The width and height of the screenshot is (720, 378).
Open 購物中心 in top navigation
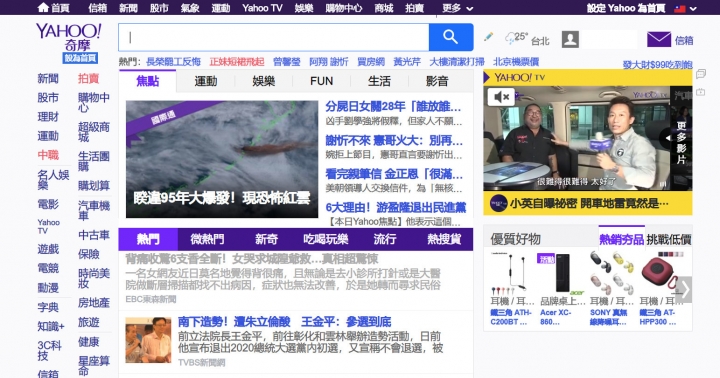[343, 8]
